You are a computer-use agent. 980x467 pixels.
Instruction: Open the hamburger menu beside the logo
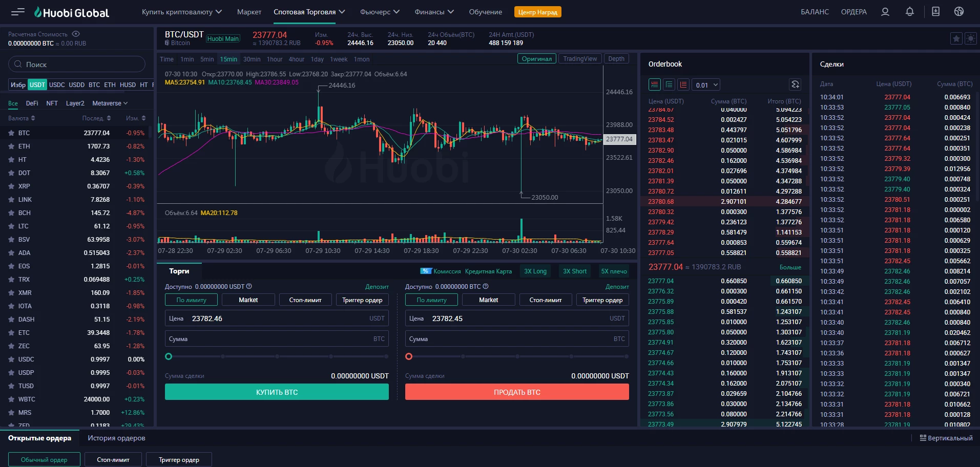click(x=18, y=12)
